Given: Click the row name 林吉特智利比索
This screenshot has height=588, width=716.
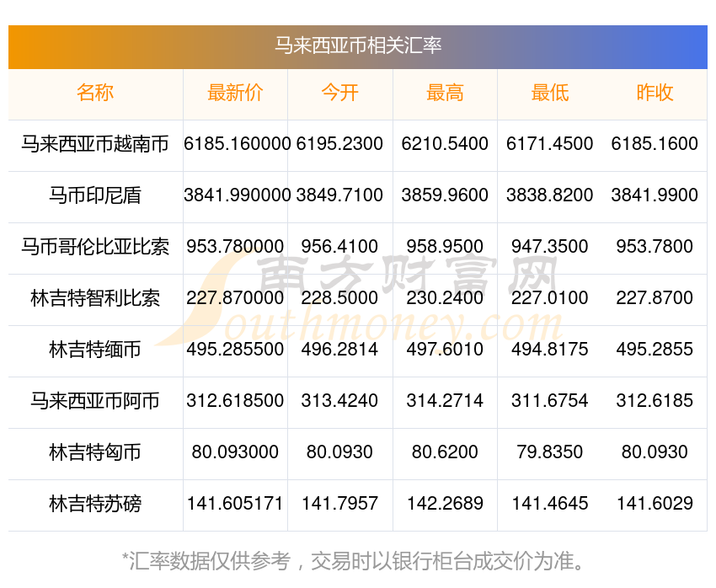Looking at the screenshot, I should click(95, 298).
